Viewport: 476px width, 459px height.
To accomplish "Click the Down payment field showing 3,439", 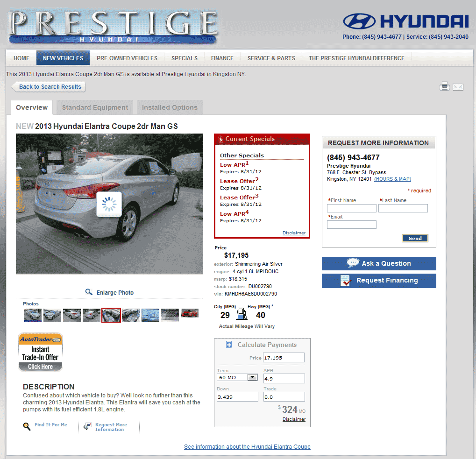I will click(x=237, y=396).
